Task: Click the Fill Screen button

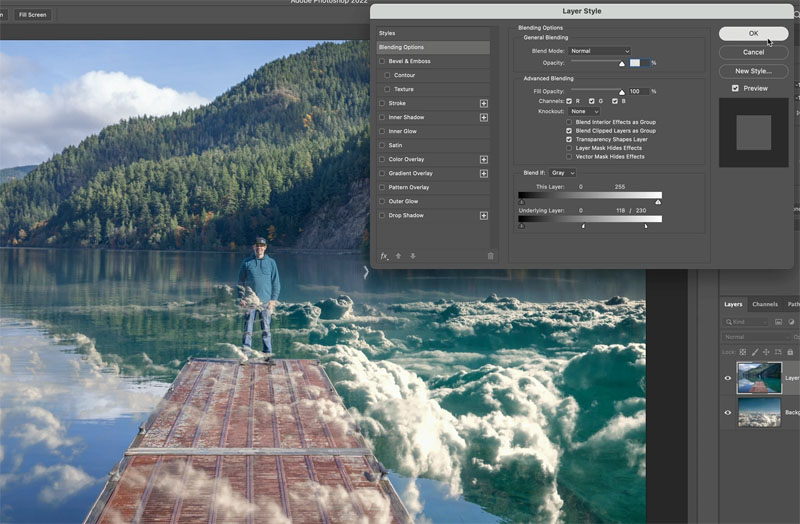Action: coord(33,15)
